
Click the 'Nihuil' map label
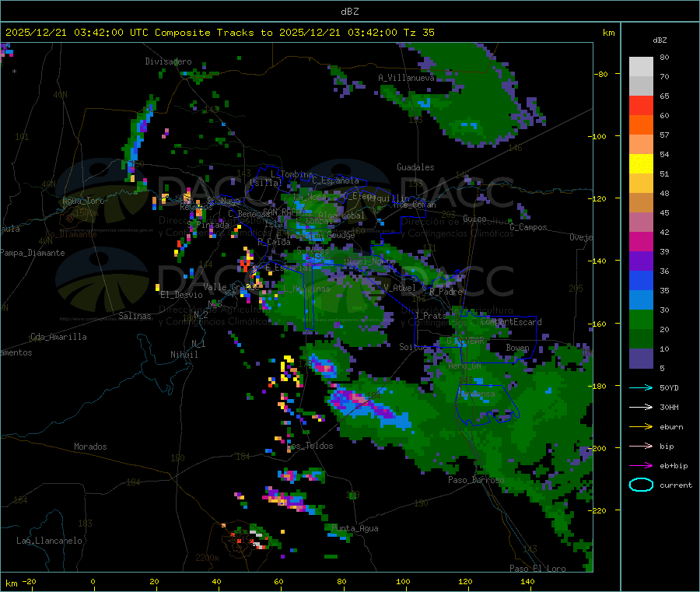(184, 355)
